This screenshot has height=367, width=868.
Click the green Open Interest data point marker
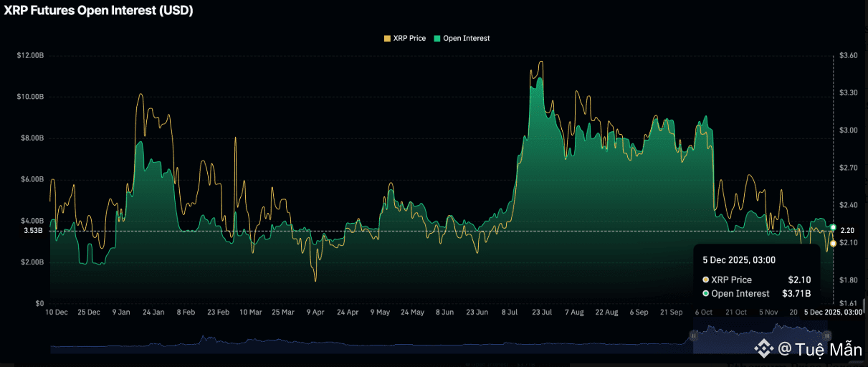coord(833,227)
